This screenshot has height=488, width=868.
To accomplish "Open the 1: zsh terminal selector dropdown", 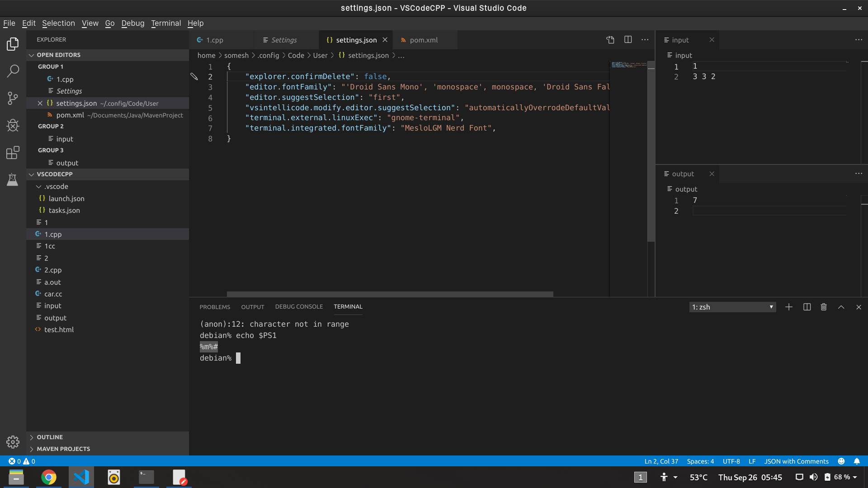I will coord(732,307).
